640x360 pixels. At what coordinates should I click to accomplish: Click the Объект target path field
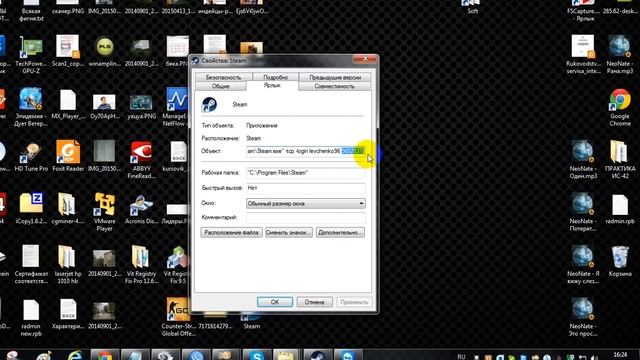coord(305,151)
